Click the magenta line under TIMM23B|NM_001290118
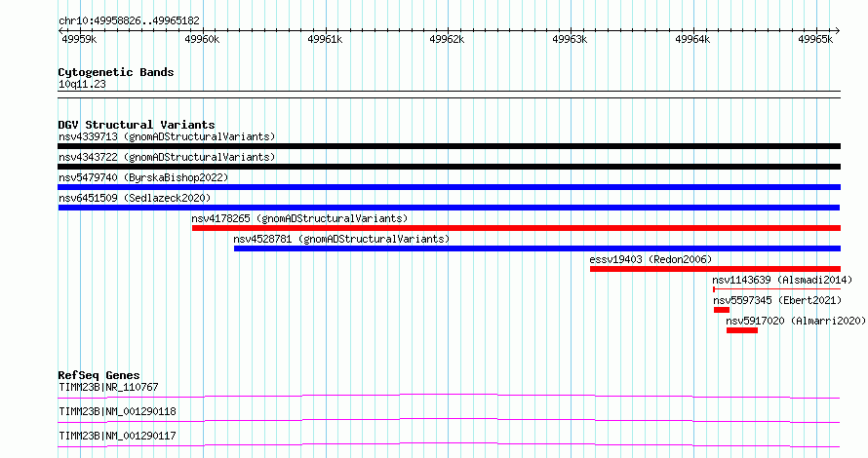868x458 pixels. coord(449,420)
